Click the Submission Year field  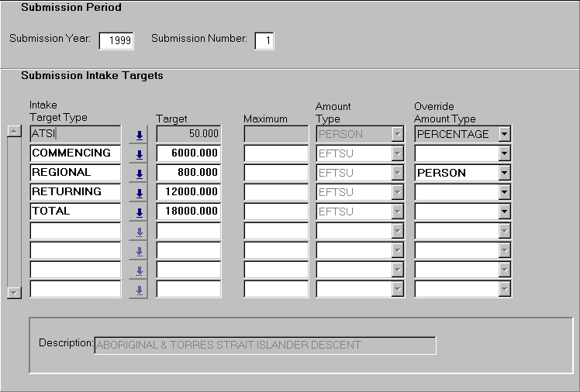pos(116,40)
